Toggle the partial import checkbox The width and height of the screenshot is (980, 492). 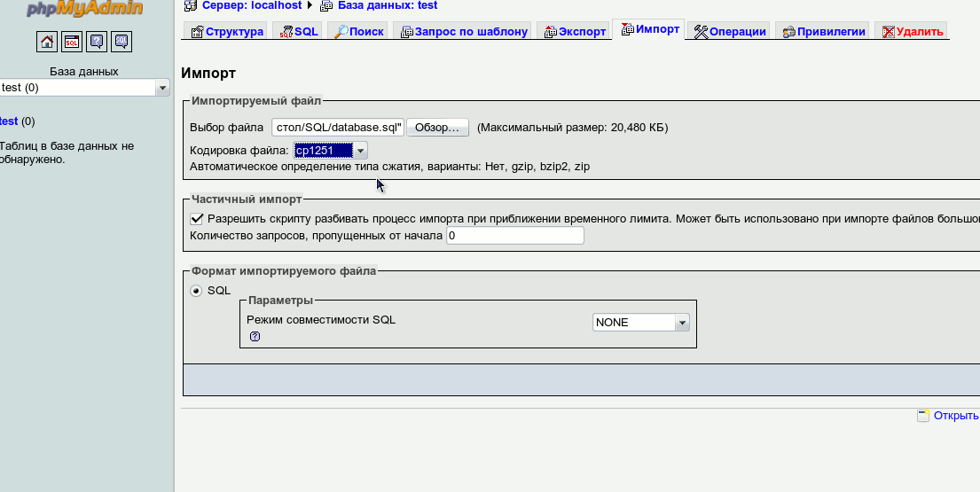[197, 218]
